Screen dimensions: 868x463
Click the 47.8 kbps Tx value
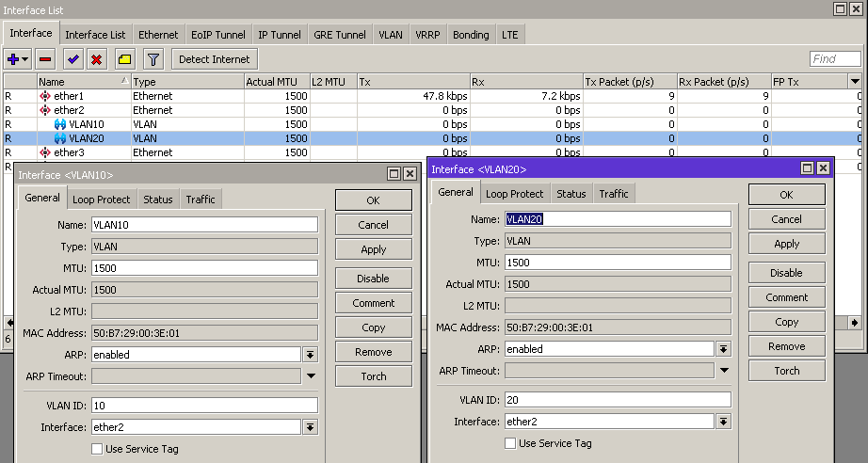click(444, 96)
